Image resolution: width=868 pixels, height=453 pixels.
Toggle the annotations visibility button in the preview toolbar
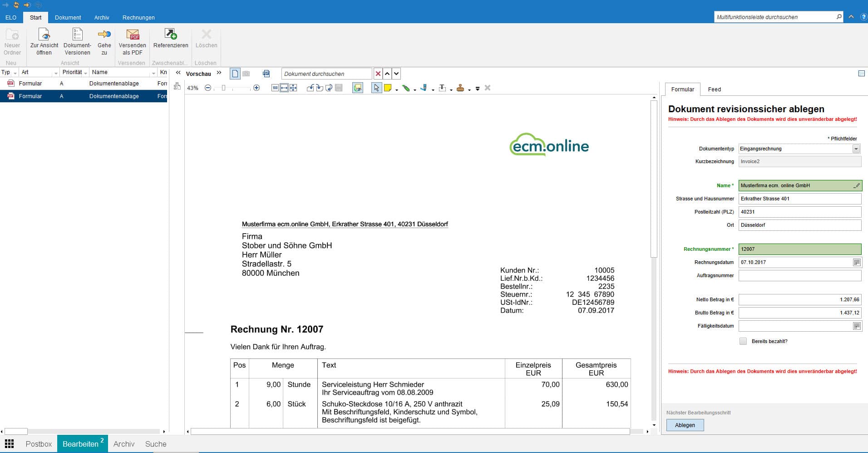358,88
